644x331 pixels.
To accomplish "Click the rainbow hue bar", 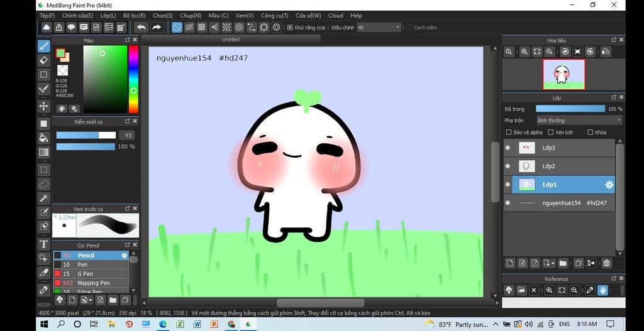I will click(133, 79).
